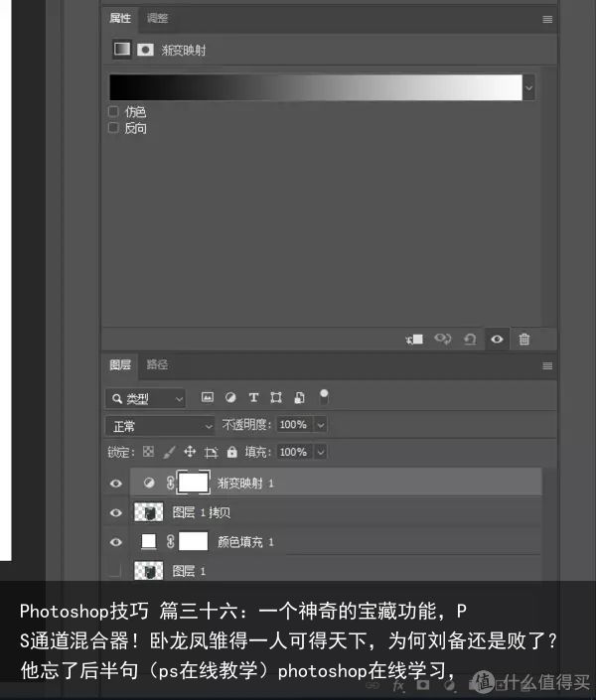This screenshot has width=596, height=700.
Task: Prevent auto-nesting in artboards
Action: [211, 452]
